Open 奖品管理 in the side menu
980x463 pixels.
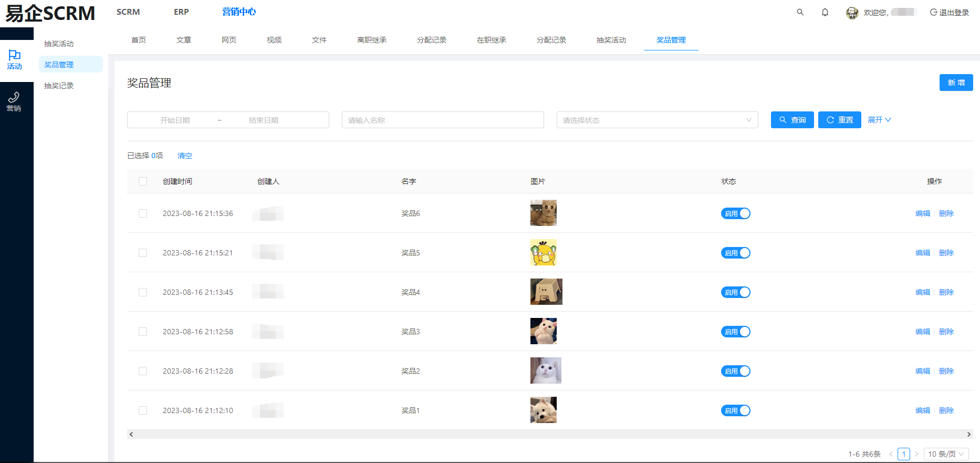(71, 65)
